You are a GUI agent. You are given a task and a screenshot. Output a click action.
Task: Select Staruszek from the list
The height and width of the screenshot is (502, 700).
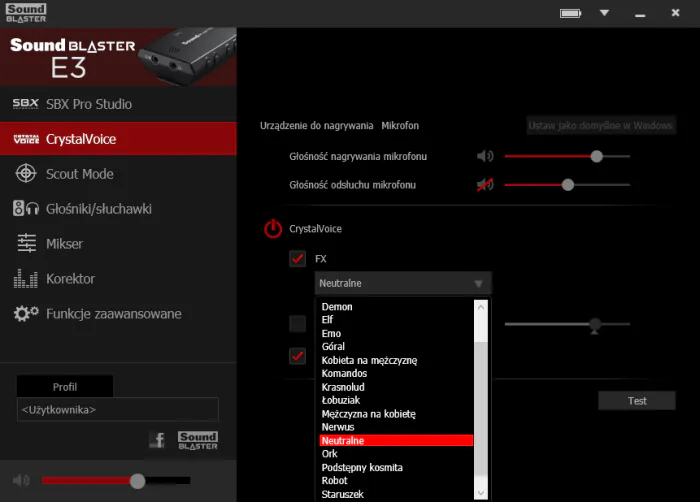click(342, 494)
